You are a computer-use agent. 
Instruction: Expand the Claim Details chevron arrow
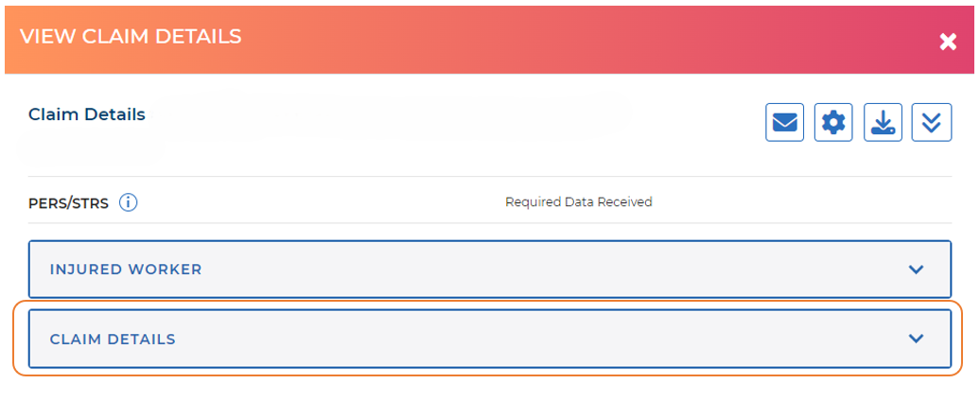click(x=916, y=339)
